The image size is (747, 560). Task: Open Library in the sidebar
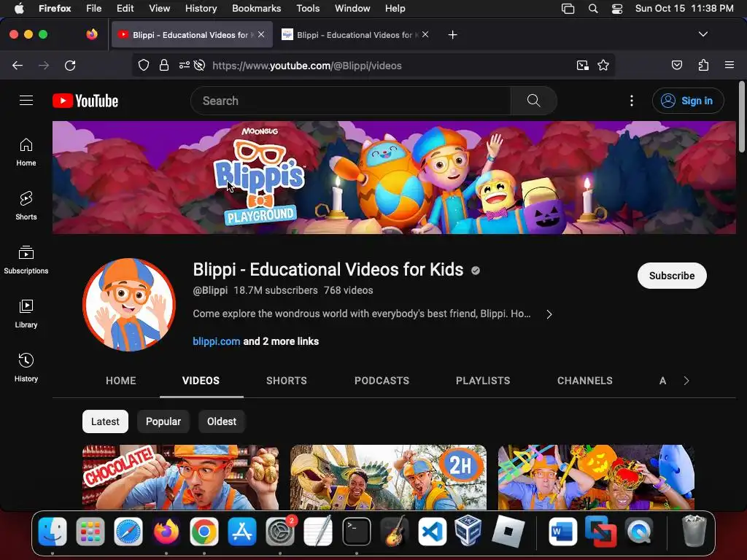click(26, 314)
